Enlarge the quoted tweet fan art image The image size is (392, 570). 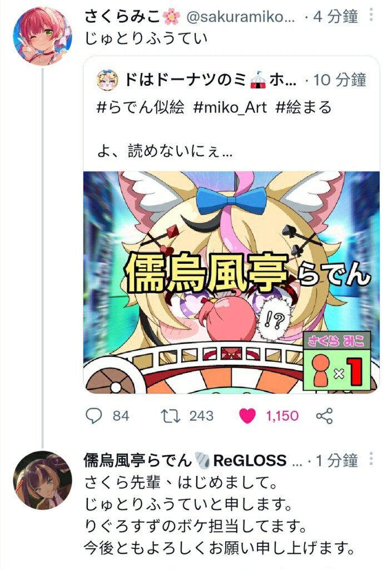[231, 282]
